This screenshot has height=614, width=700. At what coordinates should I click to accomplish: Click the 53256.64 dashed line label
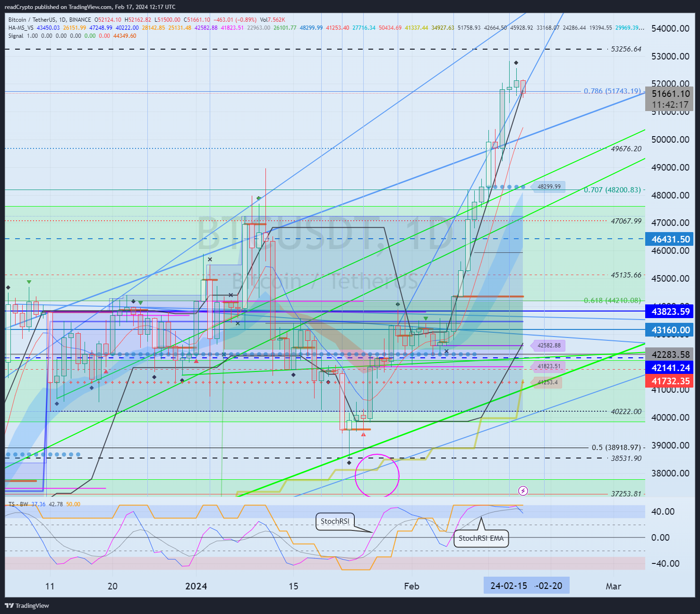626,49
